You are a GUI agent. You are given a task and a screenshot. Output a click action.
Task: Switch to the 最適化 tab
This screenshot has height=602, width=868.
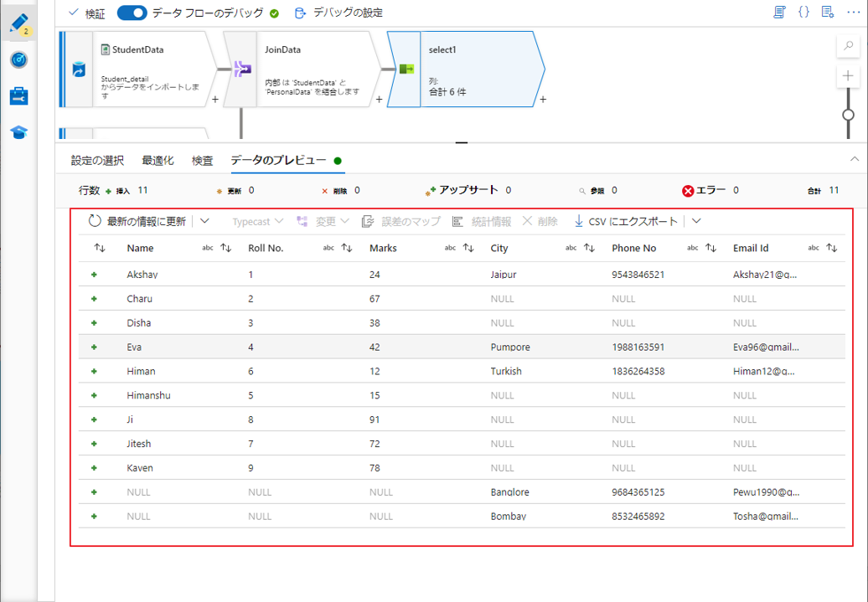pos(158,160)
